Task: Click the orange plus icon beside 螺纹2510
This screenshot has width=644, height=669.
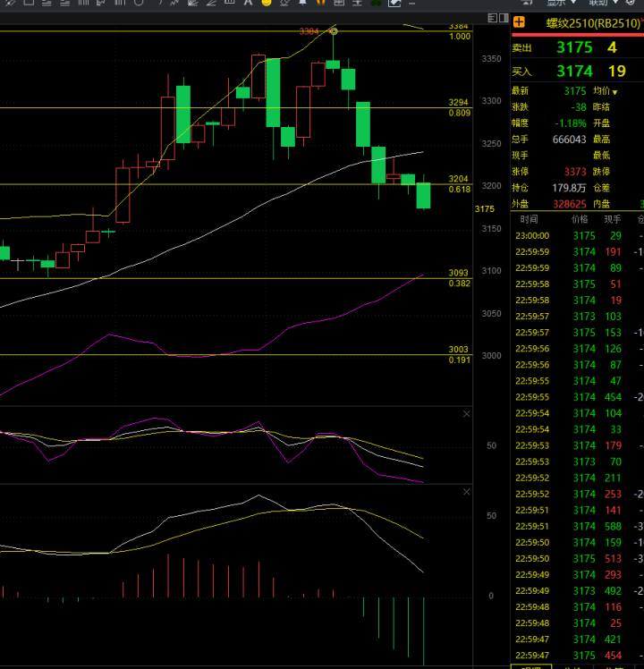Action: [519, 22]
